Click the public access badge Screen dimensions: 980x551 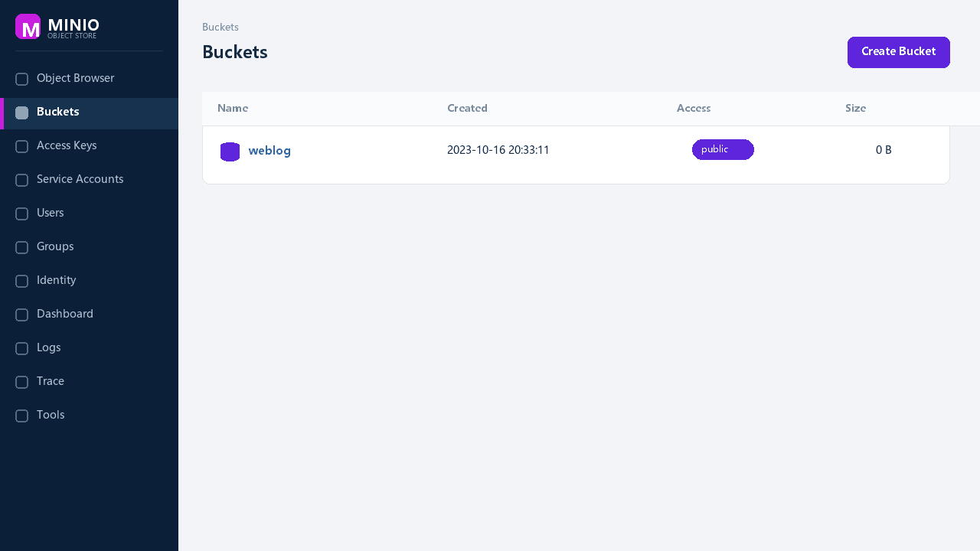click(x=723, y=150)
